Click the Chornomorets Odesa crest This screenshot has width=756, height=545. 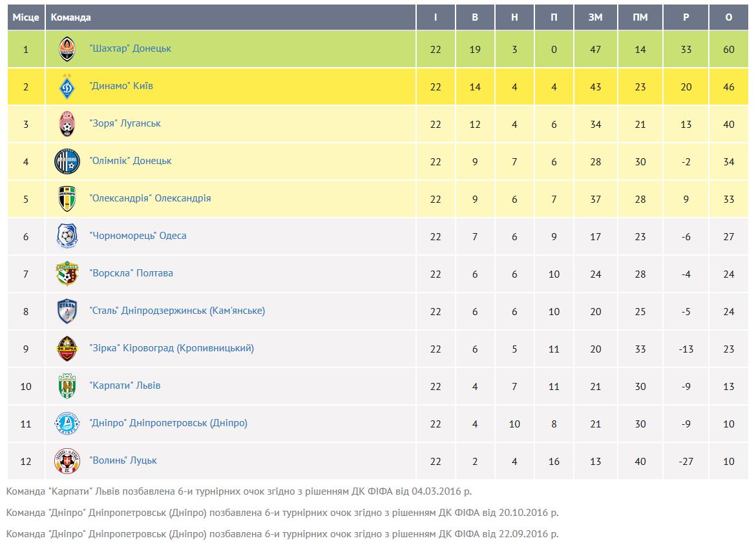click(67, 236)
